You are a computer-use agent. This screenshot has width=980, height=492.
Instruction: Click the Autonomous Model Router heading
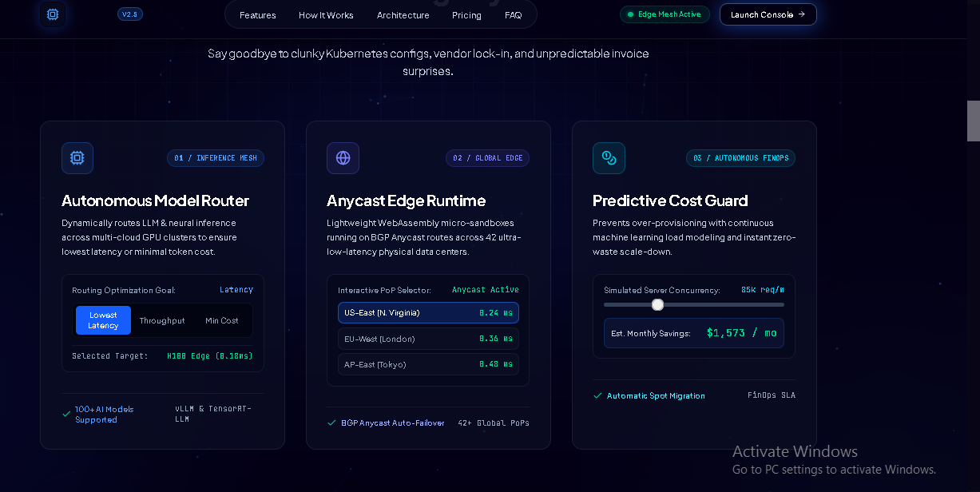click(x=156, y=200)
